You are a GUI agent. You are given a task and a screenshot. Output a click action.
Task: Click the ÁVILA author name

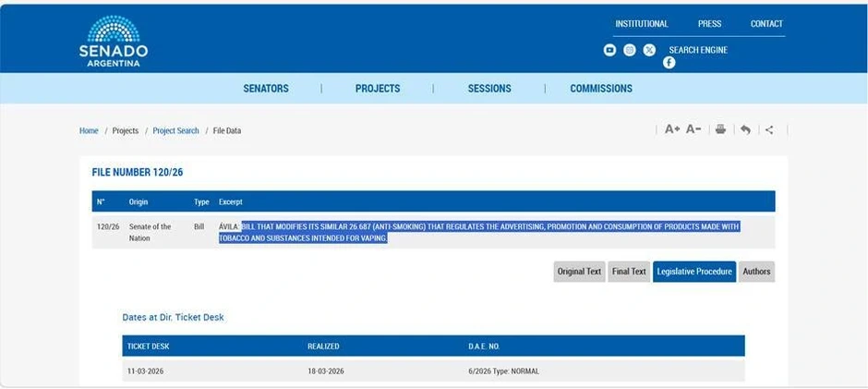(229, 226)
